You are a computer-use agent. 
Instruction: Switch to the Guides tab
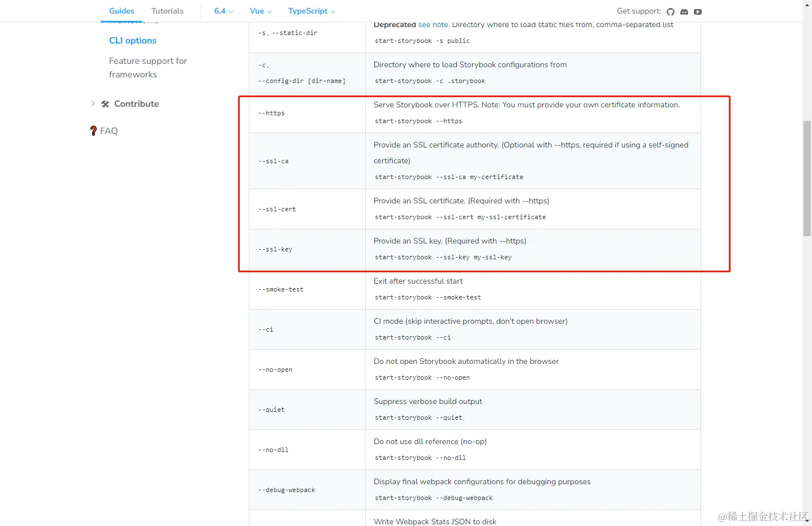122,11
